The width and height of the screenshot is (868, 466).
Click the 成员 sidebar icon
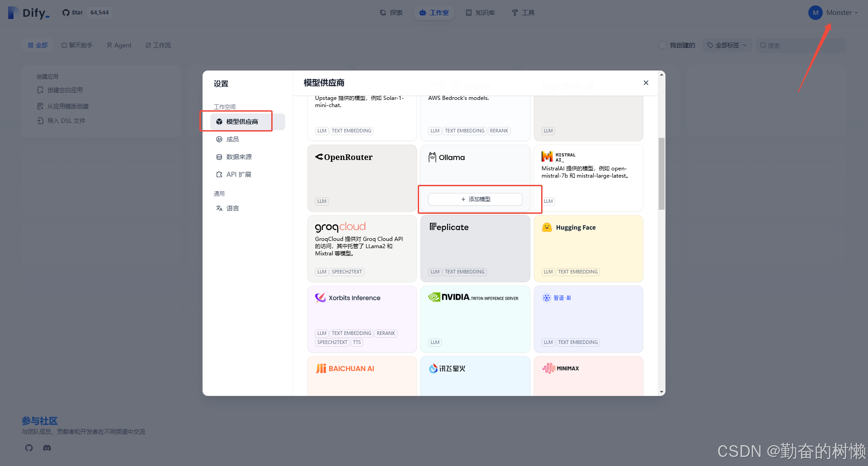click(x=219, y=139)
